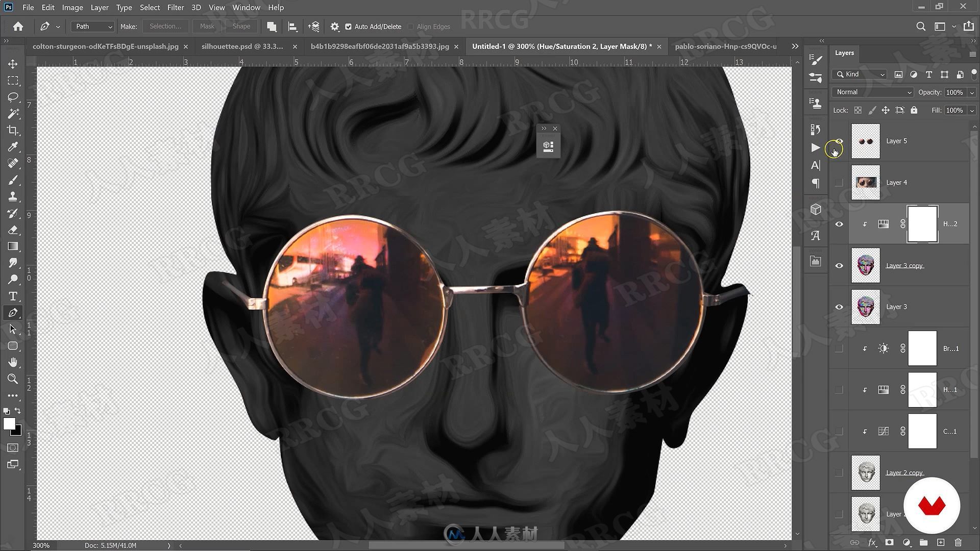Open the Filter menu

[x=176, y=8]
